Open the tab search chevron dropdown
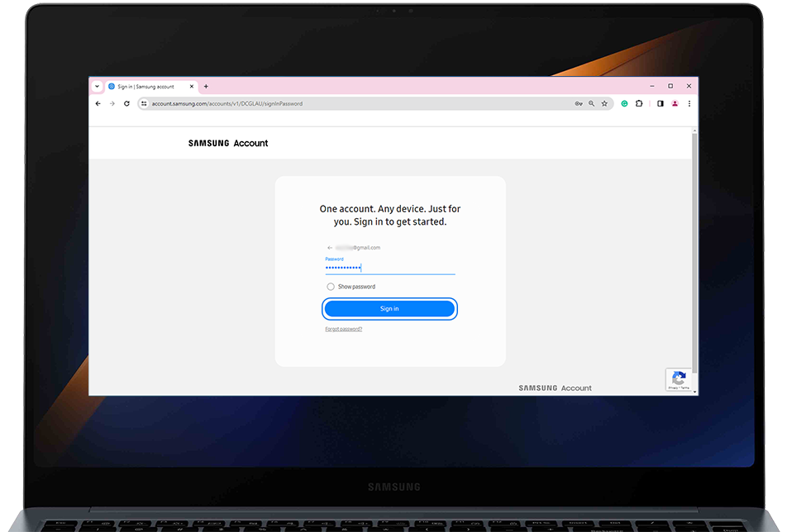 point(98,86)
